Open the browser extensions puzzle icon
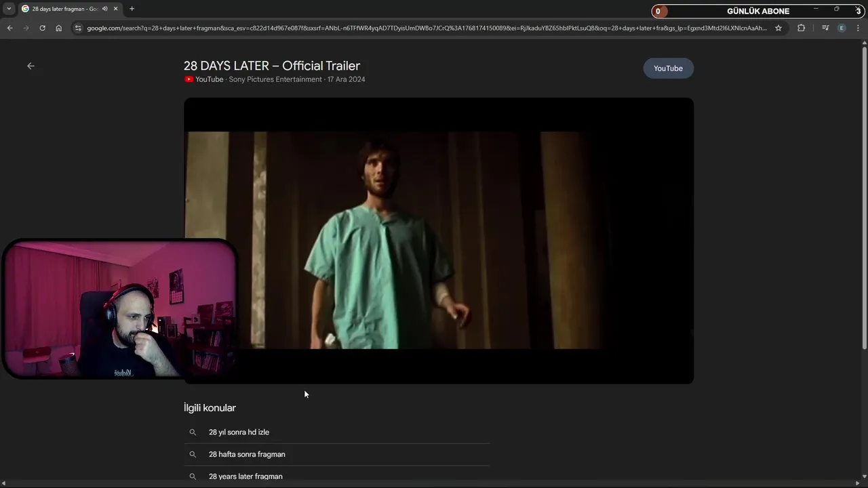This screenshot has width=868, height=488. 801,28
